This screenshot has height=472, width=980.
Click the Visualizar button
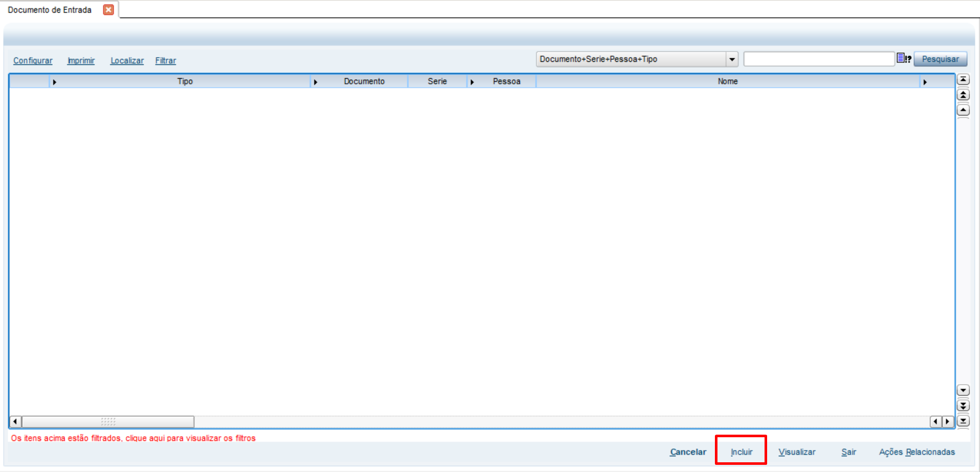797,452
